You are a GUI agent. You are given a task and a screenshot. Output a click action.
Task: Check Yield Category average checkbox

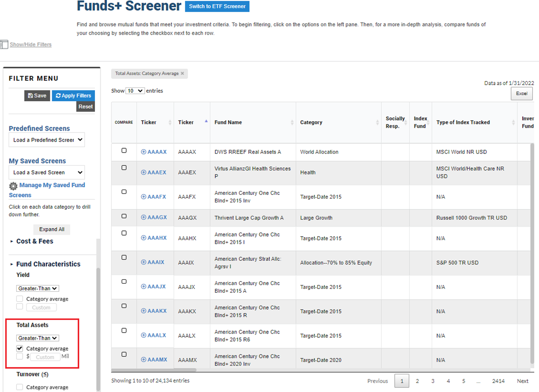(x=19, y=299)
